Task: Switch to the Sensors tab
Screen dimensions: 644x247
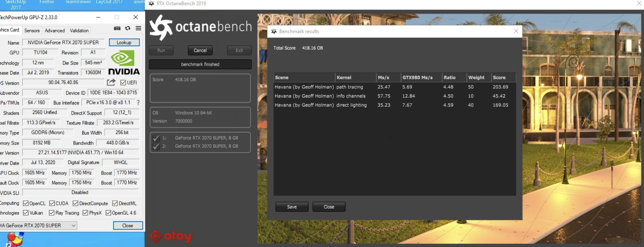Action: click(32, 31)
